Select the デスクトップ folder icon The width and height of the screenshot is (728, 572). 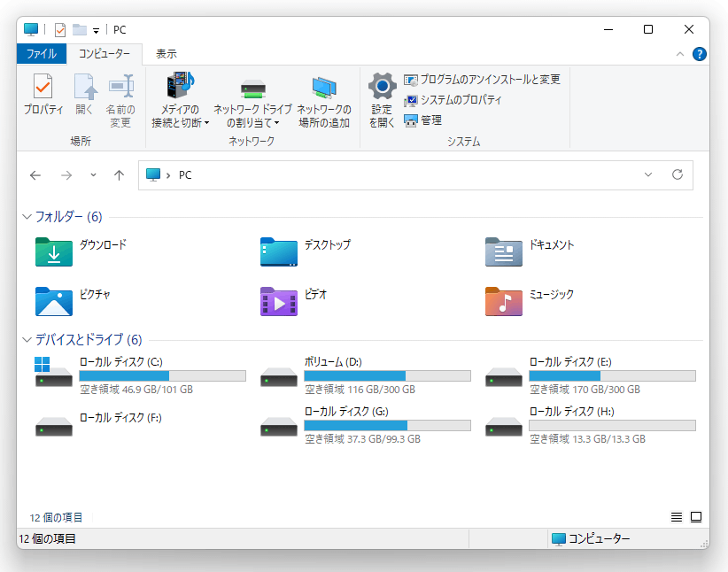coord(279,251)
